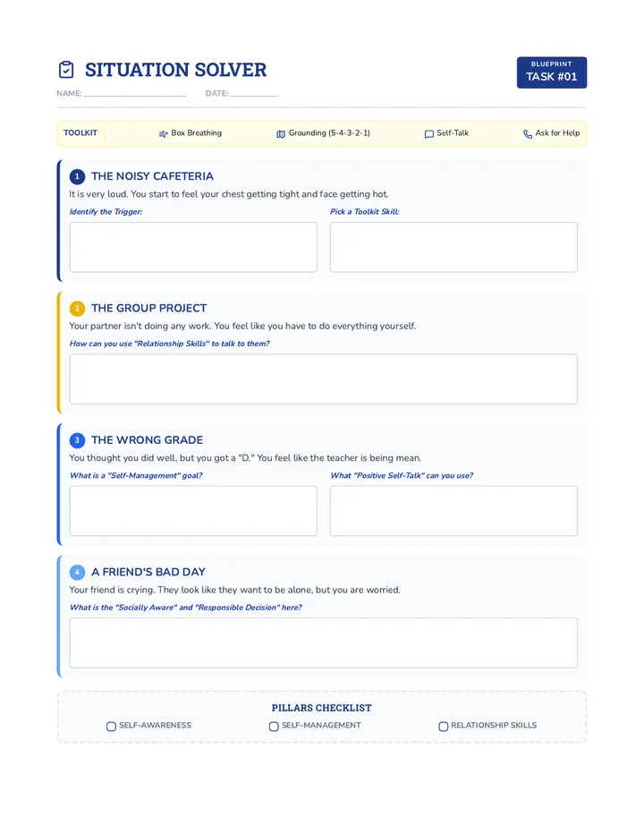The image size is (644, 834).
Task: Click the Identify the Trigger answer box
Action: [193, 247]
